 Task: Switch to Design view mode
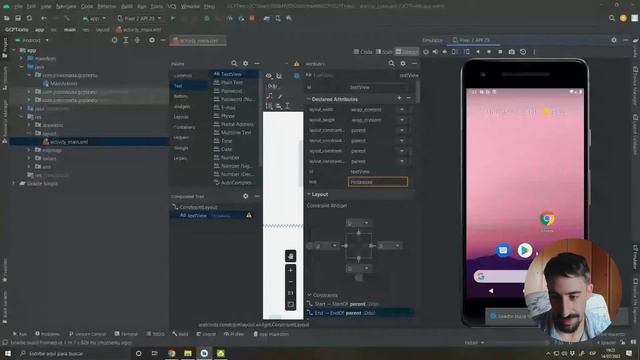tap(407, 51)
